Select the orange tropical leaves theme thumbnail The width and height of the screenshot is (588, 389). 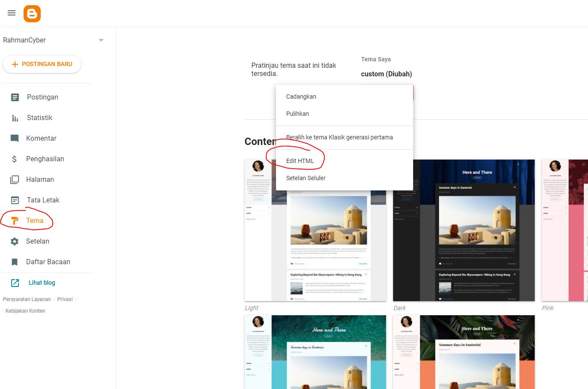coord(464,352)
